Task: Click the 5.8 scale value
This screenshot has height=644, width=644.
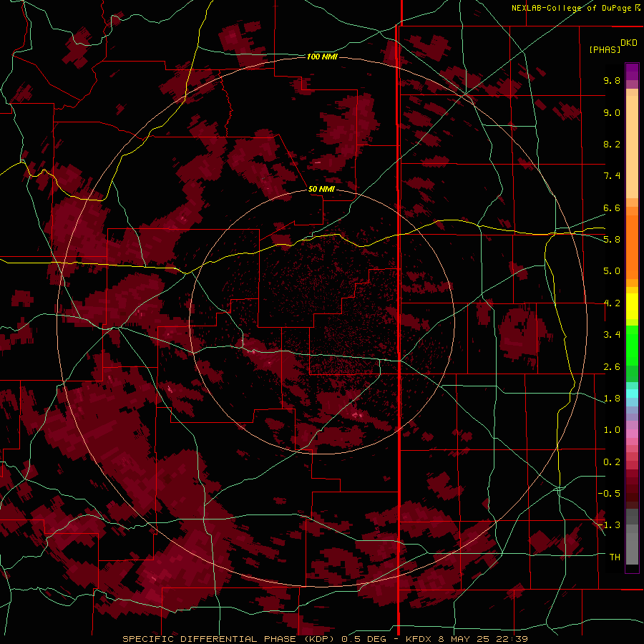Action: 612,240
